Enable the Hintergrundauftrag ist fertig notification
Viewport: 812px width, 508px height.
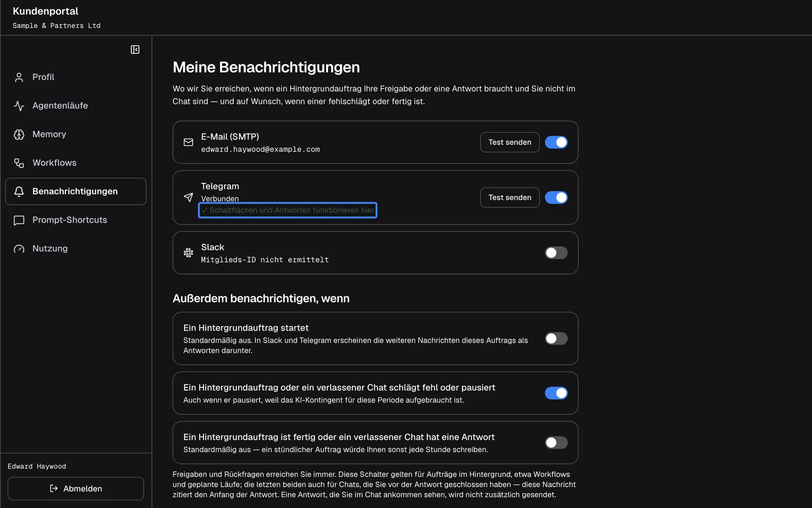tap(556, 443)
